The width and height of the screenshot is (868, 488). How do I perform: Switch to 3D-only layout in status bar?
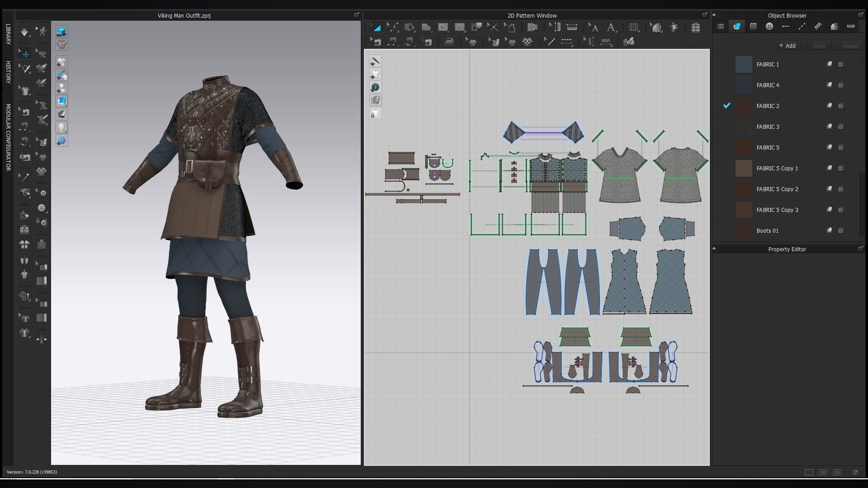click(x=823, y=472)
